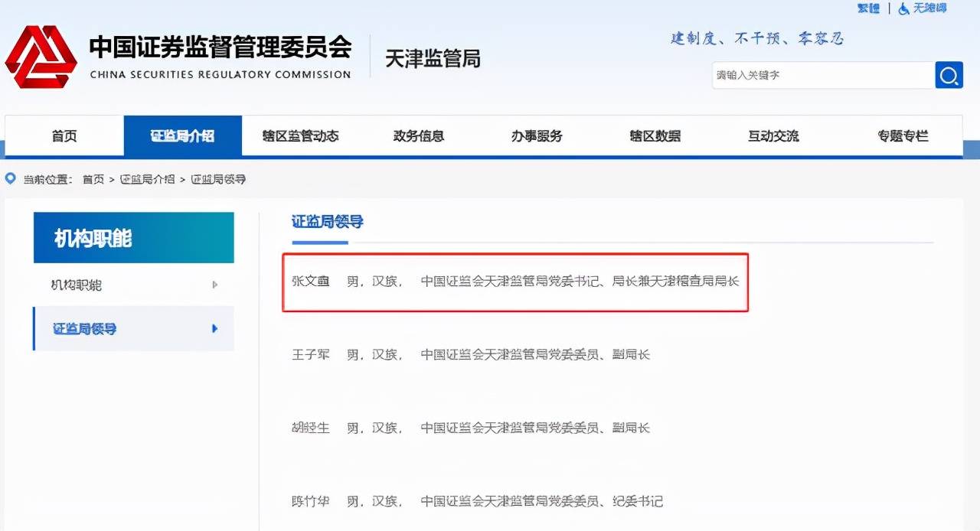Open the 辖区监管动态 navigation tab

pos(300,136)
